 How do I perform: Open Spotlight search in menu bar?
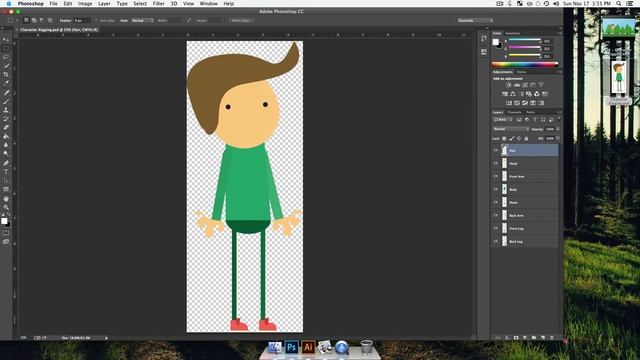click(619, 3)
